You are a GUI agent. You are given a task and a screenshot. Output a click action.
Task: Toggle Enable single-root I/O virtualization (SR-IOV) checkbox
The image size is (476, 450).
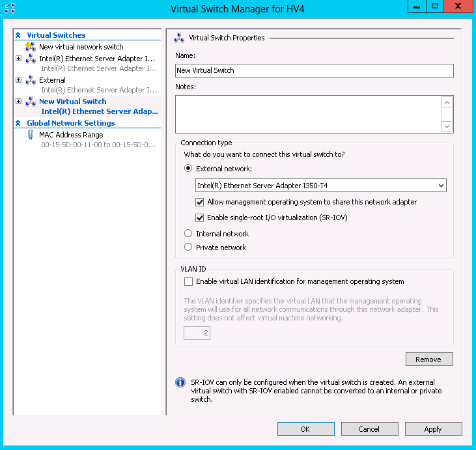[199, 218]
